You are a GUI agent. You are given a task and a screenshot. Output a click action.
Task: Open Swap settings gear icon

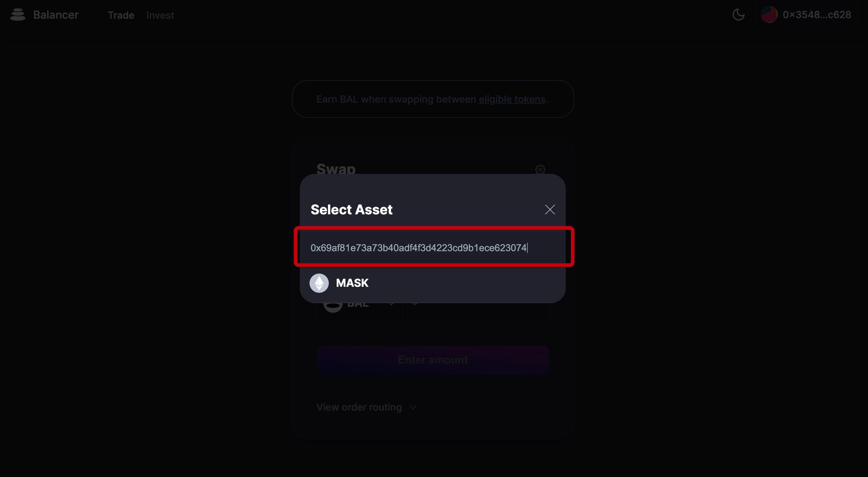[540, 169]
